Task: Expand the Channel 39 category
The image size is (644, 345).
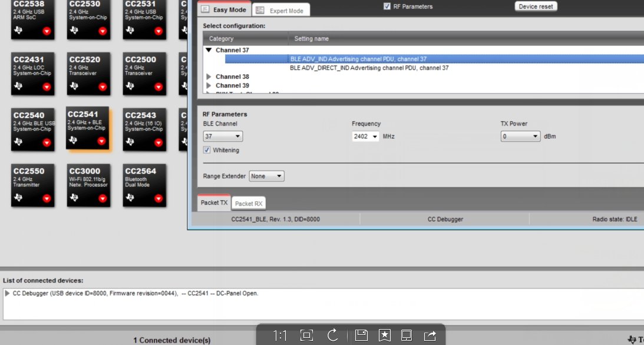Action: (x=209, y=85)
